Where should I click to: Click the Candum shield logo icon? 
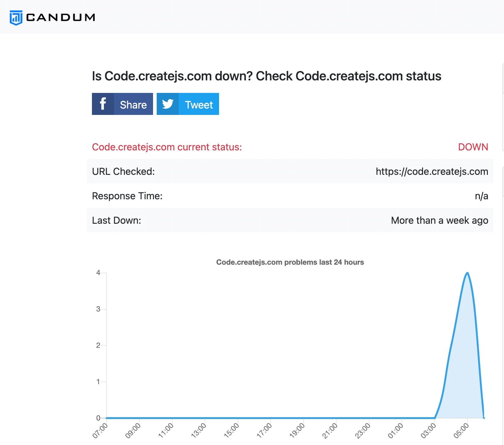[16, 18]
